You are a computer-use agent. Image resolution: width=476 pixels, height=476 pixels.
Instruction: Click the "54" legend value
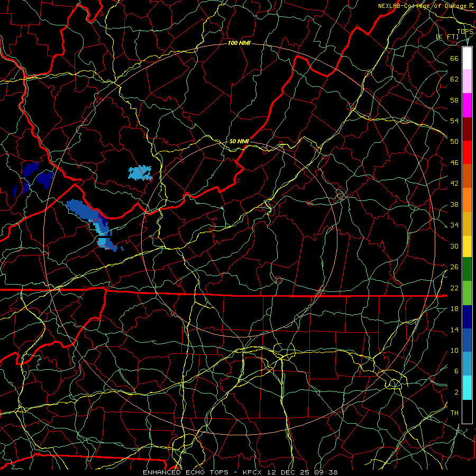tap(454, 121)
